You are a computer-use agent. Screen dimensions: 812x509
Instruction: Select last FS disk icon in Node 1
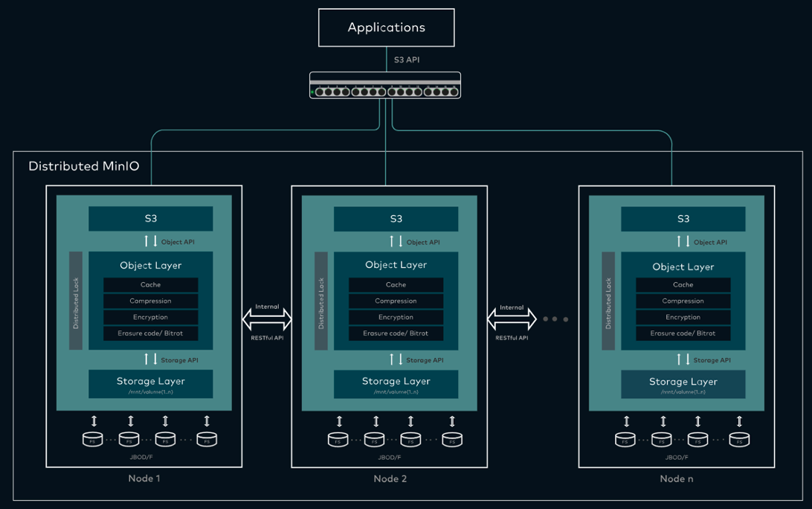207,440
